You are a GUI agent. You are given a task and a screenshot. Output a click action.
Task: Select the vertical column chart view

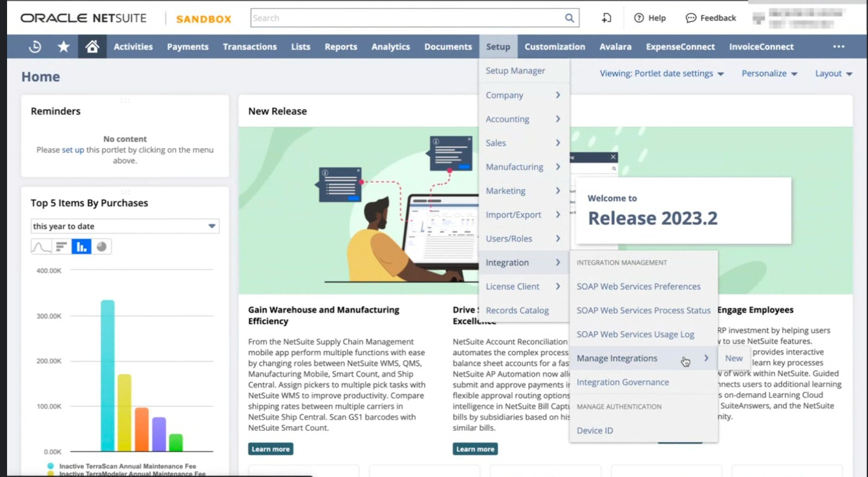(x=81, y=247)
